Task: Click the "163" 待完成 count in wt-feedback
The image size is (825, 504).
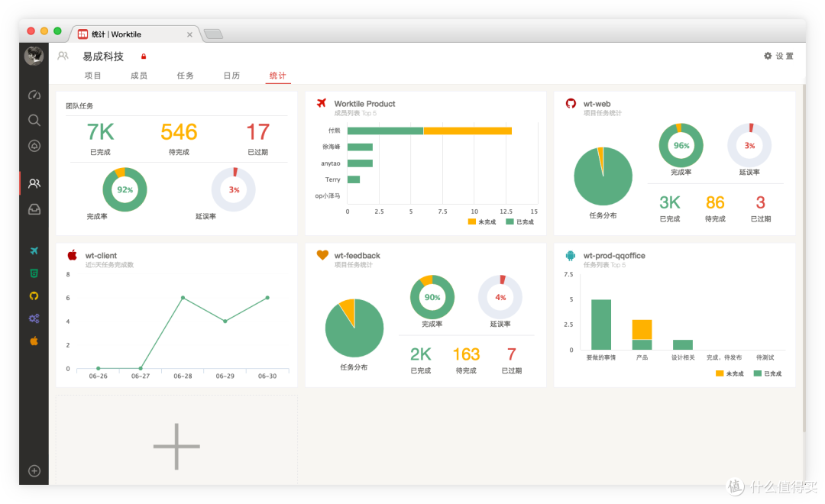Action: click(466, 354)
